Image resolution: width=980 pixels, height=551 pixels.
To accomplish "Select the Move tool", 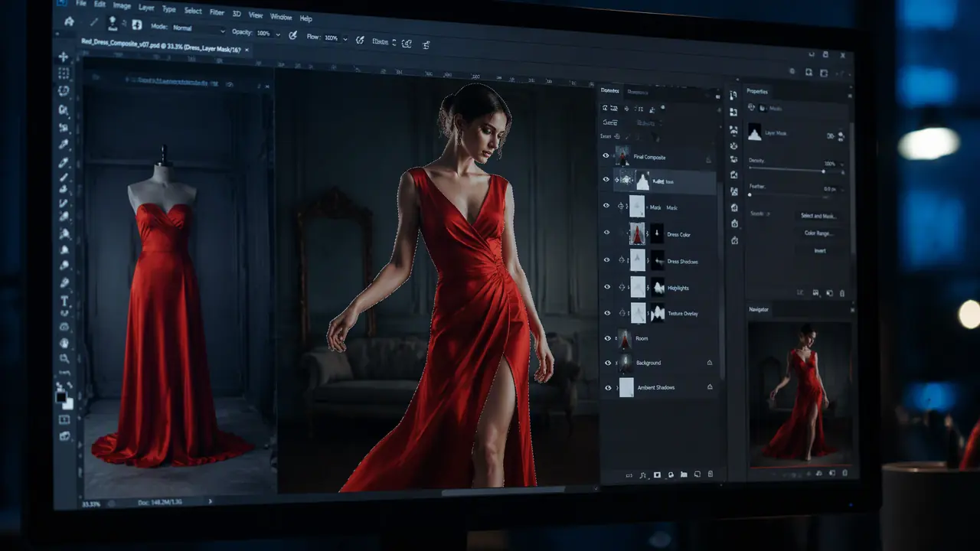I will 64,57.
